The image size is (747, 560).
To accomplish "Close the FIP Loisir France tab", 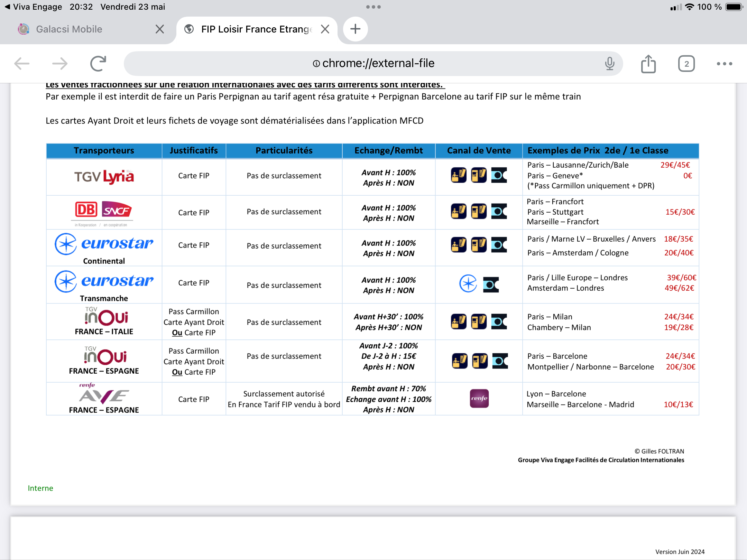I will [x=325, y=29].
